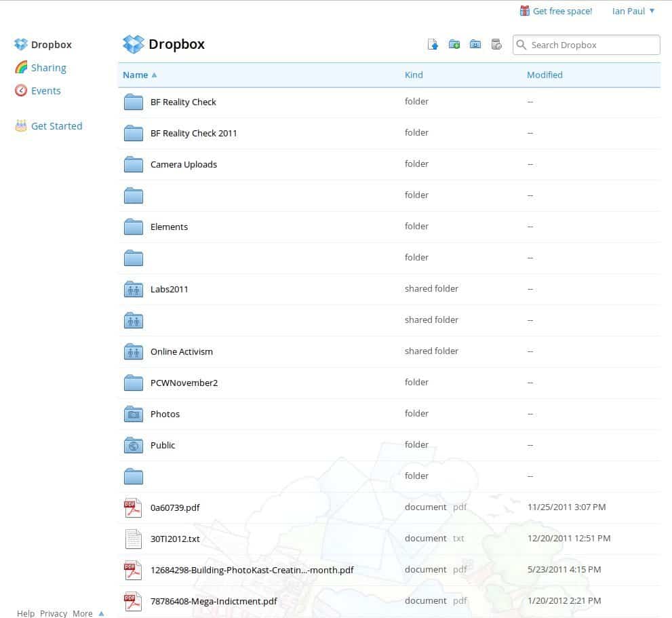Show deleted files using the trash icon
This screenshot has width=672, height=618.
(x=496, y=44)
